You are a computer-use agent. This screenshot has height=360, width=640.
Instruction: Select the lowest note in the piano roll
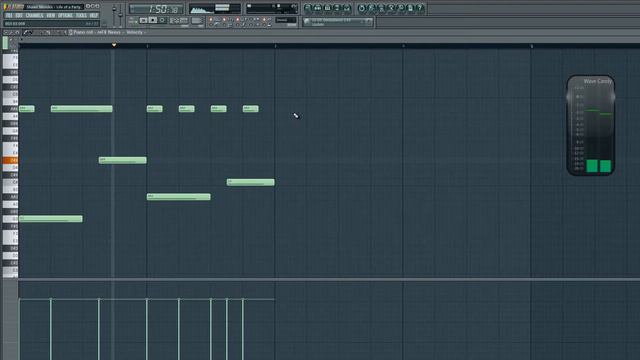coord(51,219)
